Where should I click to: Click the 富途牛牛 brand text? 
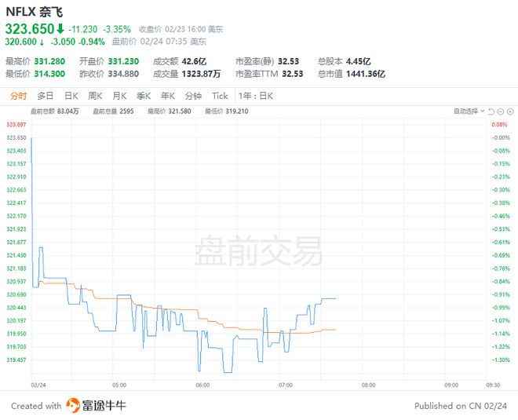[x=106, y=405]
